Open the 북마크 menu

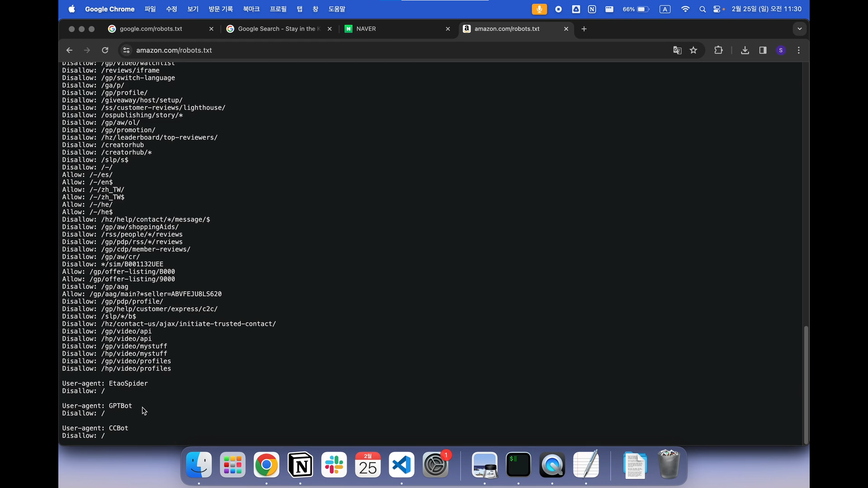click(x=251, y=9)
